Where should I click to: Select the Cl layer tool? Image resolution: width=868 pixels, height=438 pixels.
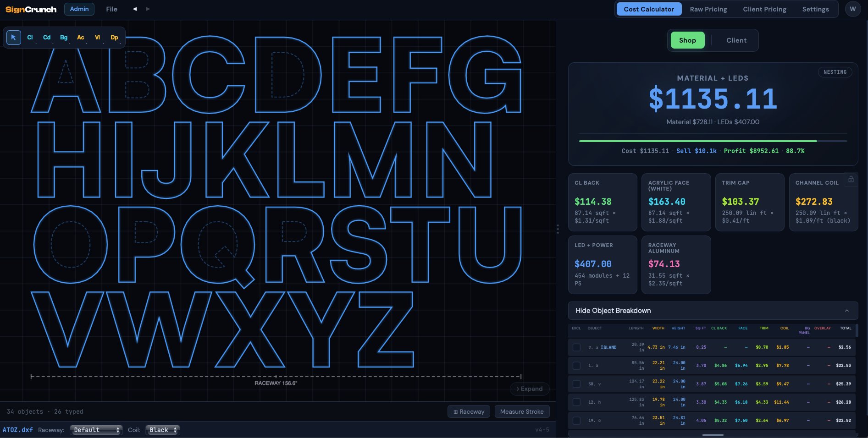coord(30,38)
